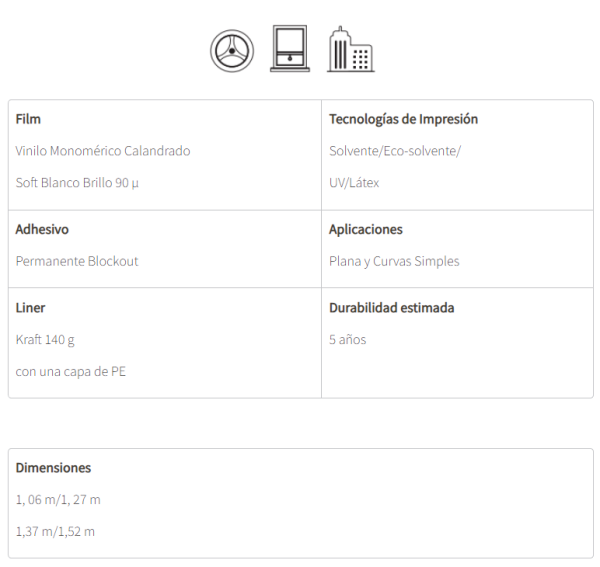The image size is (600, 567).
Task: Click the window application icon
Action: click(x=289, y=49)
